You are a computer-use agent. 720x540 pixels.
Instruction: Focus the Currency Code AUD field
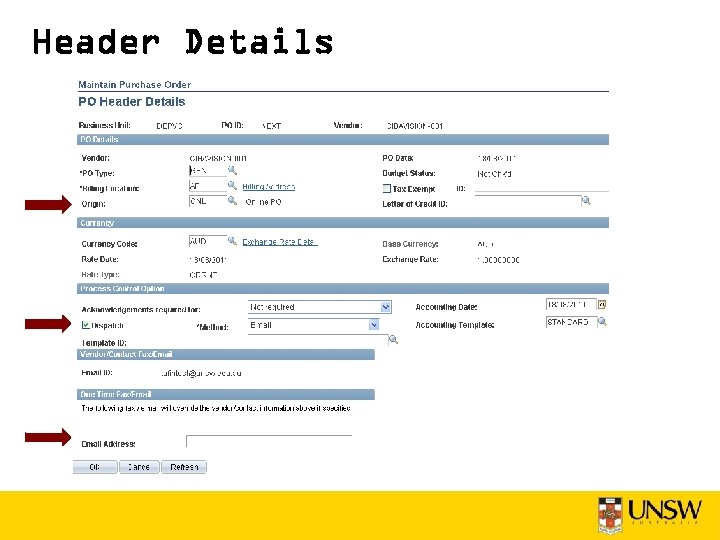[x=208, y=241]
